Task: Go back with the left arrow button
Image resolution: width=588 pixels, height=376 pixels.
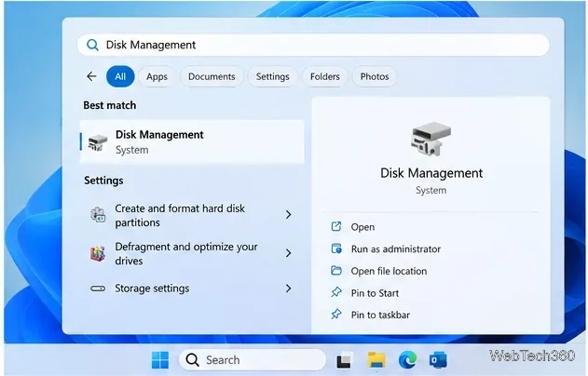Action: (x=91, y=76)
